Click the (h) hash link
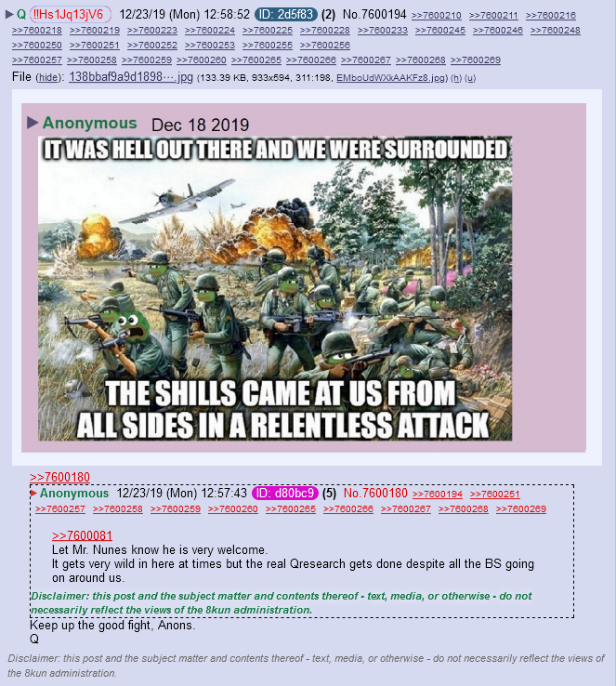616x686 pixels. [456, 78]
